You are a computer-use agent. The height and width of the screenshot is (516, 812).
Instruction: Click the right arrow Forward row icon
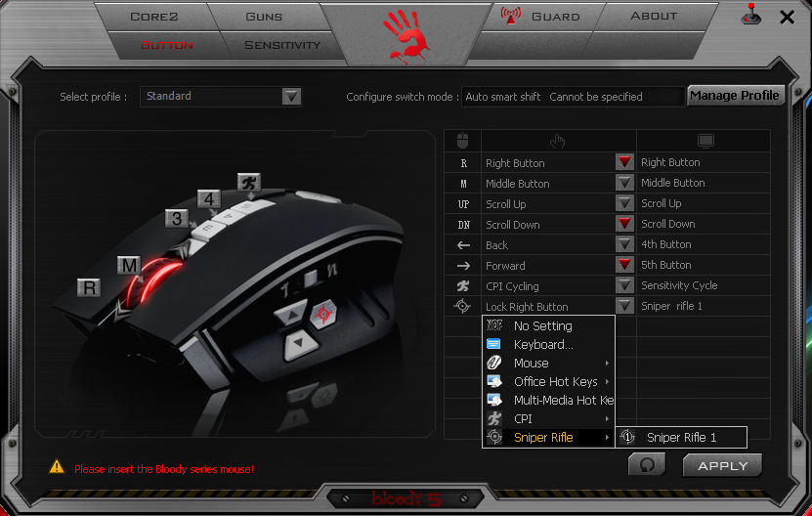(463, 266)
